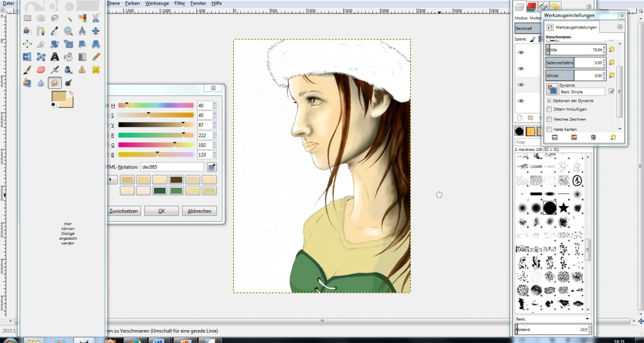Image resolution: width=644 pixels, height=343 pixels.
Task: Select the Bucket Fill tool
Action: click(x=69, y=57)
